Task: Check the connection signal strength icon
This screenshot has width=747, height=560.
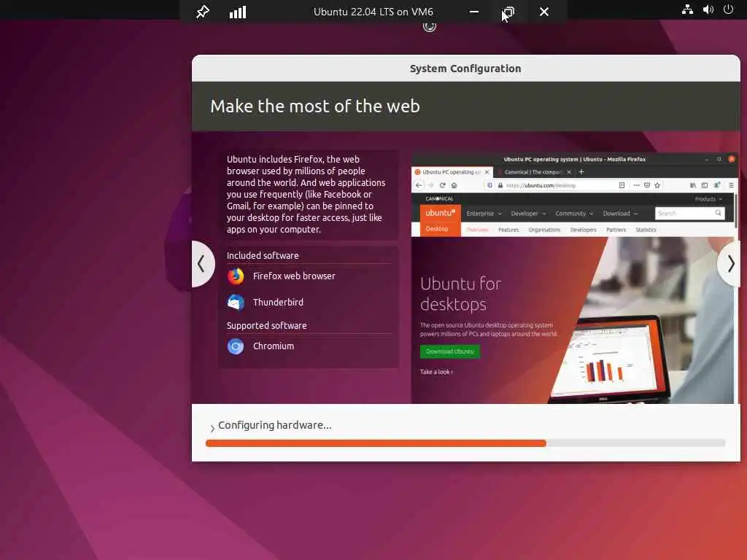Action: click(238, 12)
